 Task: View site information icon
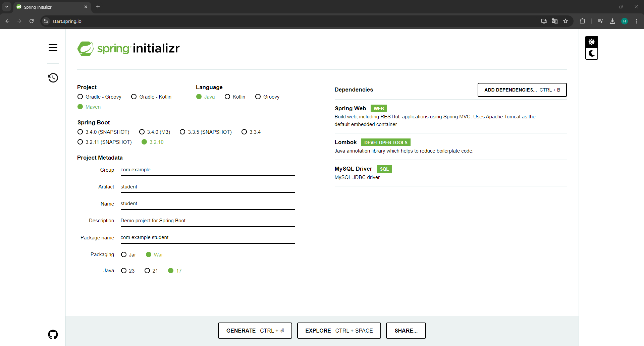pyautogui.click(x=46, y=21)
